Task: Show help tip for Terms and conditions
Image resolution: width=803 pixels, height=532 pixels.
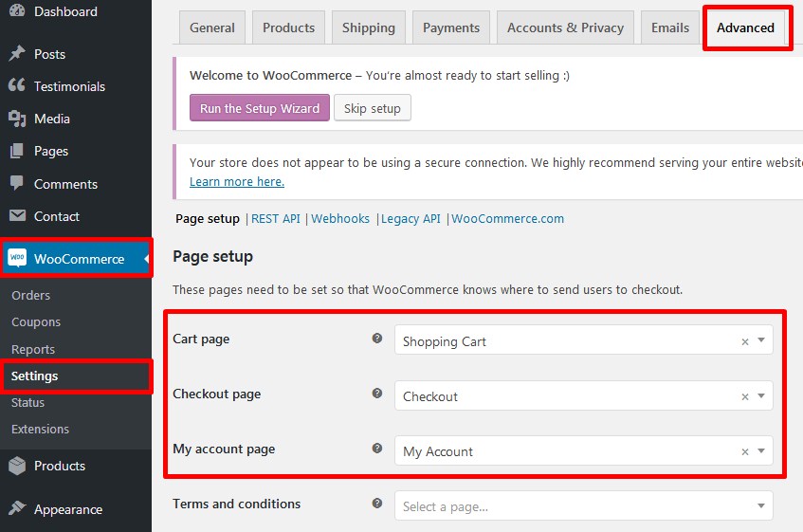Action: [x=377, y=503]
